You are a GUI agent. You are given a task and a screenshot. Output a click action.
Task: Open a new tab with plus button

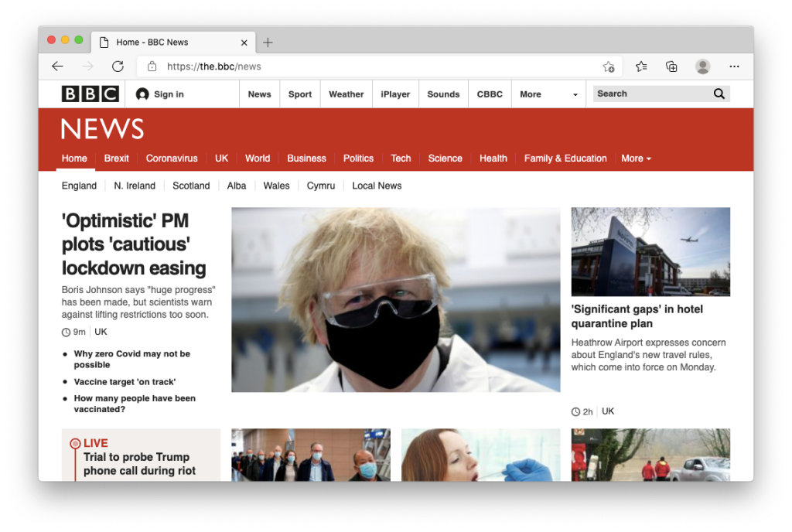pos(268,43)
